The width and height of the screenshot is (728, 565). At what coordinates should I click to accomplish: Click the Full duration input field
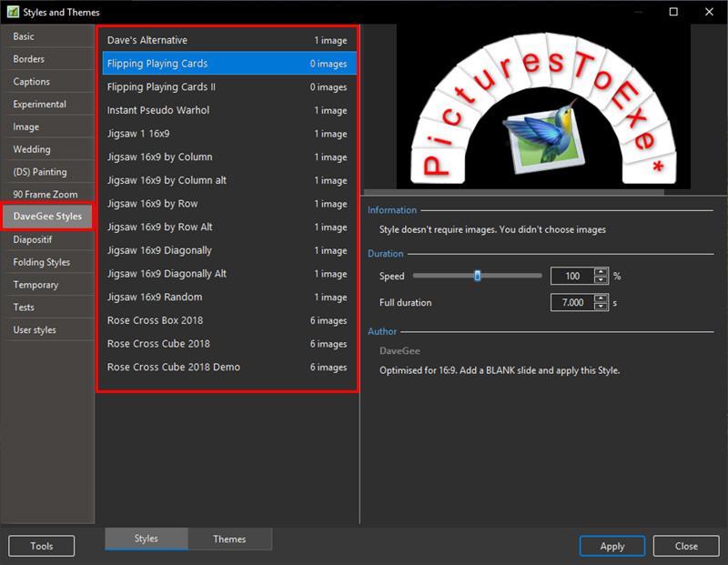pyautogui.click(x=572, y=303)
